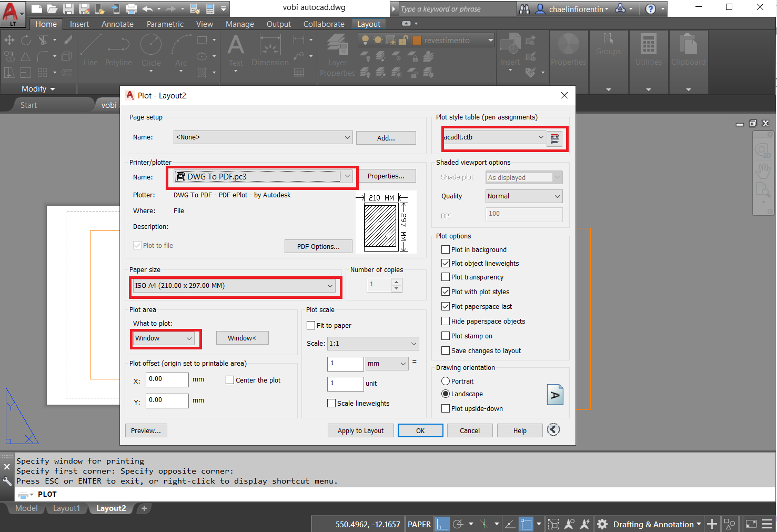Uncheck Plot object lineweights
The height and width of the screenshot is (532, 777).
(446, 263)
